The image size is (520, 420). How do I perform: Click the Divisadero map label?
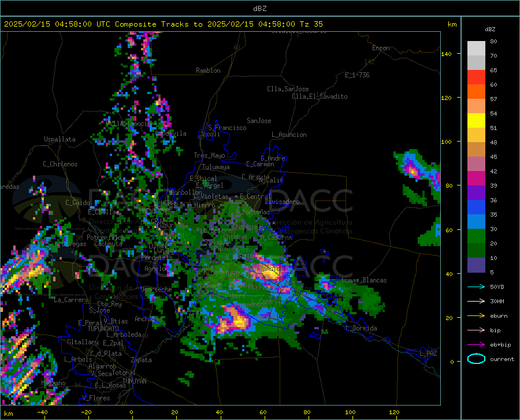click(x=282, y=202)
